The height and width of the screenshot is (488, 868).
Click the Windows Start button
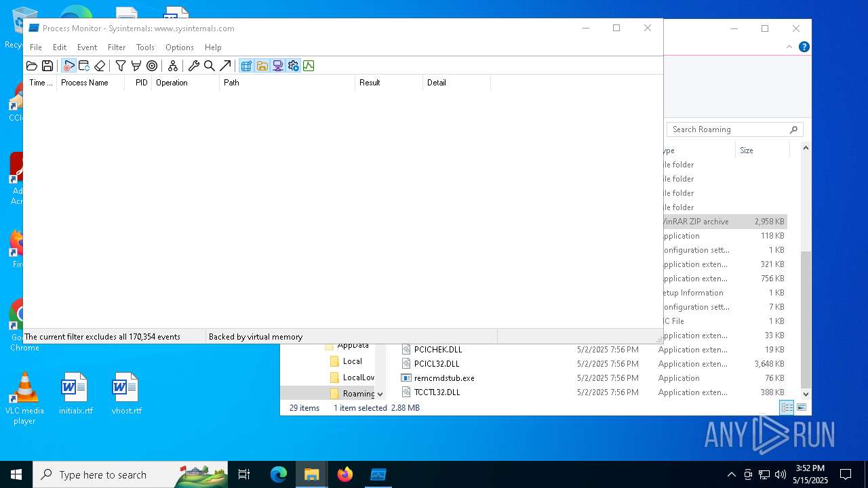click(x=16, y=474)
